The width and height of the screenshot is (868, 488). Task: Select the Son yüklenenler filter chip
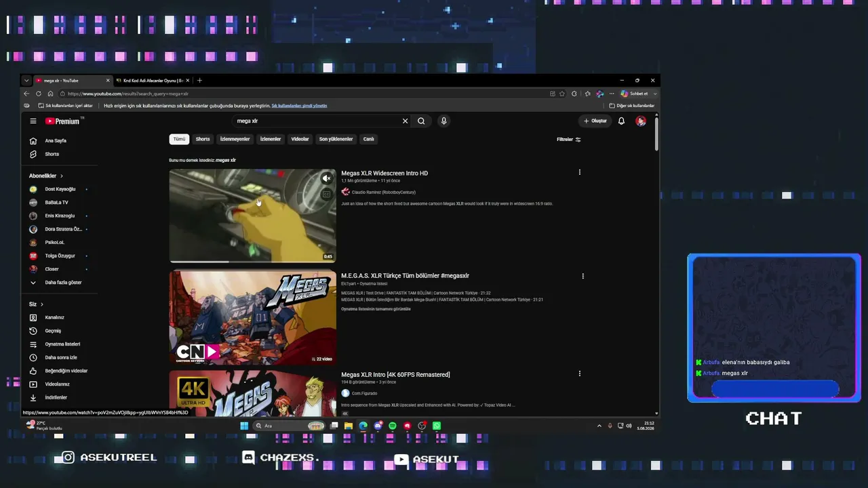click(336, 140)
